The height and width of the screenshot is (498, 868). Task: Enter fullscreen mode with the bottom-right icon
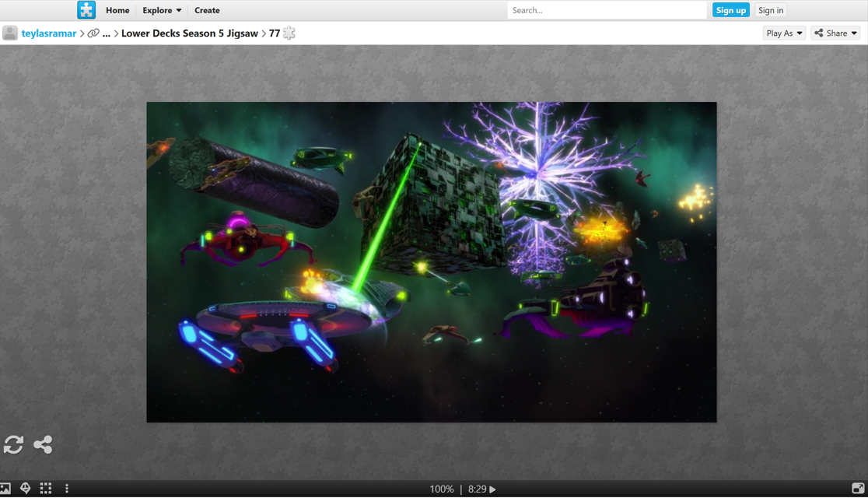858,488
